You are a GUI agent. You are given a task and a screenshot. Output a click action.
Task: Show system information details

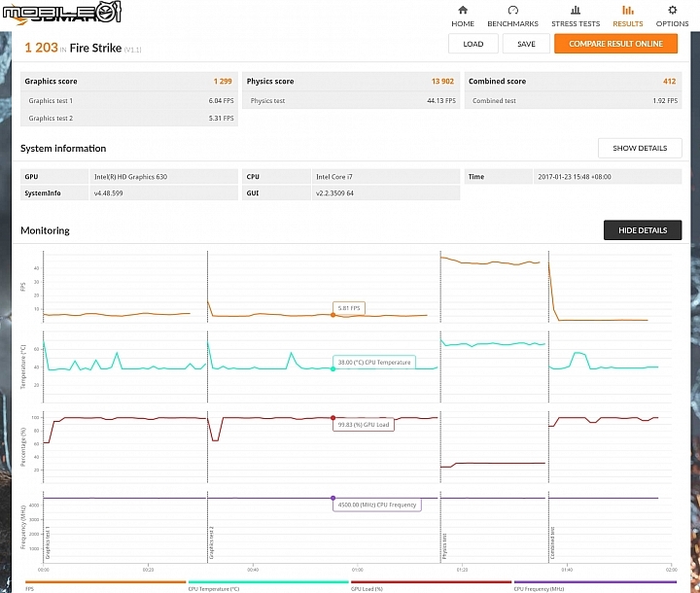pyautogui.click(x=640, y=148)
